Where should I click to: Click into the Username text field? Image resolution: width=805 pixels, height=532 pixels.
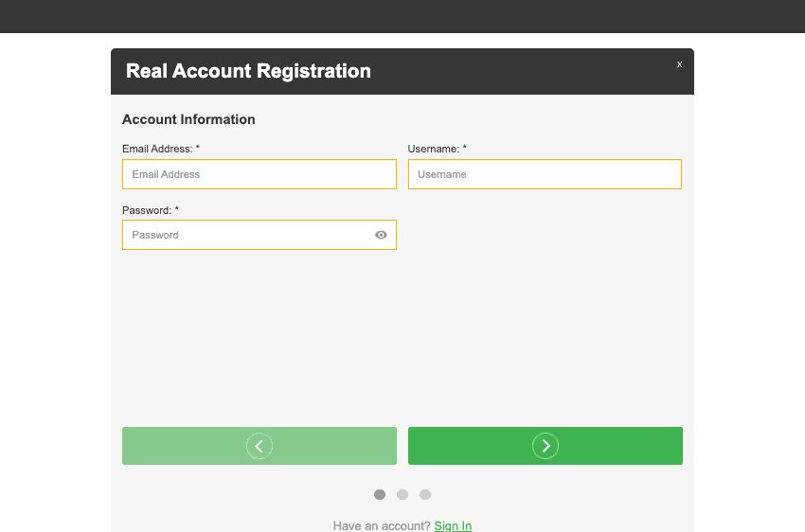(x=545, y=174)
